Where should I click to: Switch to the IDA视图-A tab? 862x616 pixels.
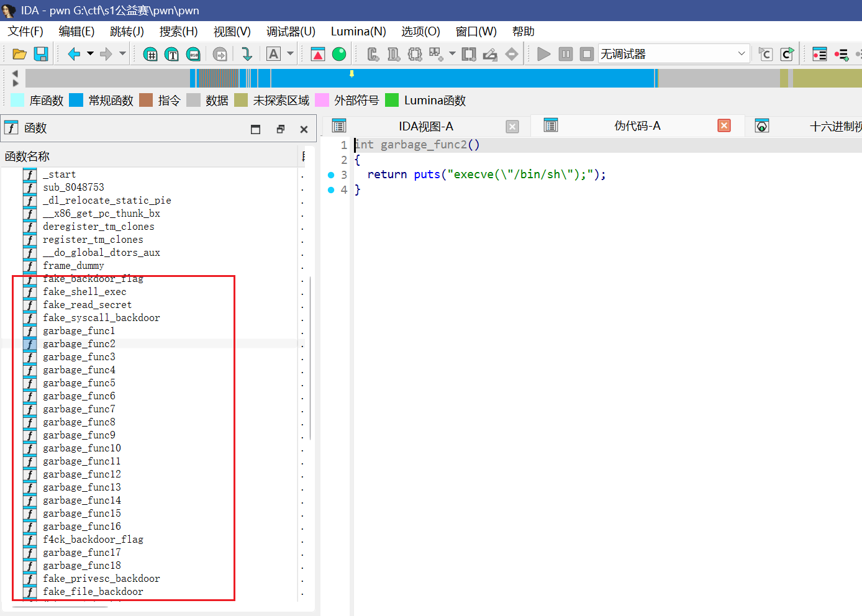click(x=425, y=127)
